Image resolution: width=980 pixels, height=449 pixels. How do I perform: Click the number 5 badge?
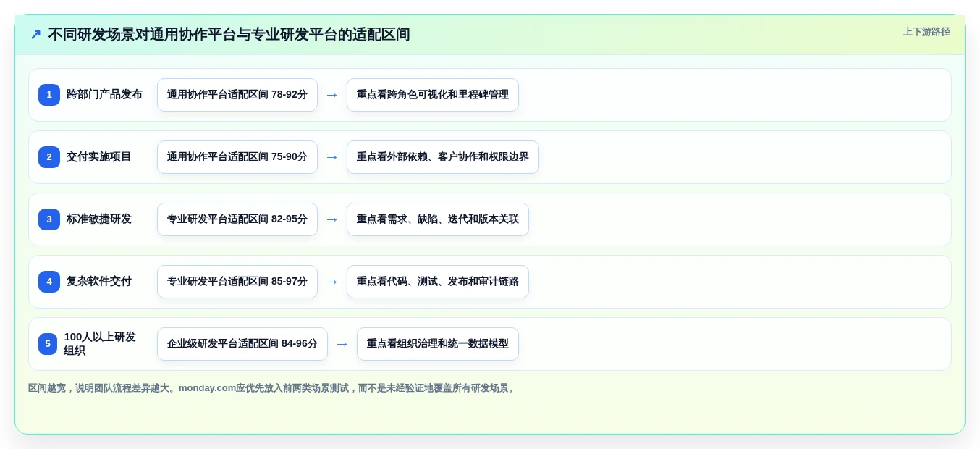point(48,344)
